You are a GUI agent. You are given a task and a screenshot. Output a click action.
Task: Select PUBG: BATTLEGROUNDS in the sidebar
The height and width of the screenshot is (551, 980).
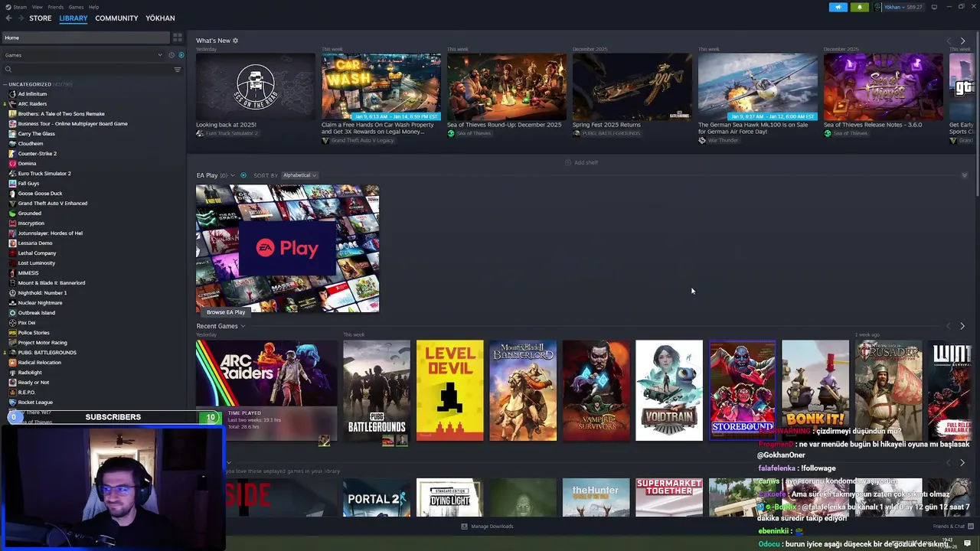pyautogui.click(x=47, y=353)
